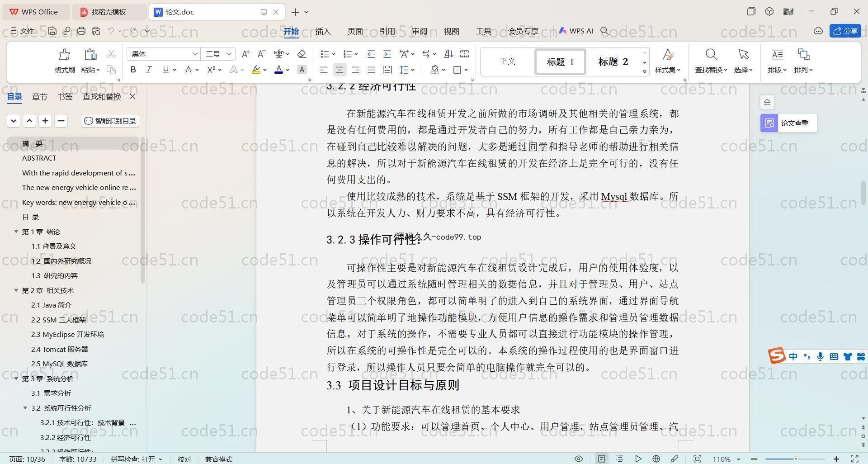Switch to the 页面 ribbon tab

tap(355, 31)
